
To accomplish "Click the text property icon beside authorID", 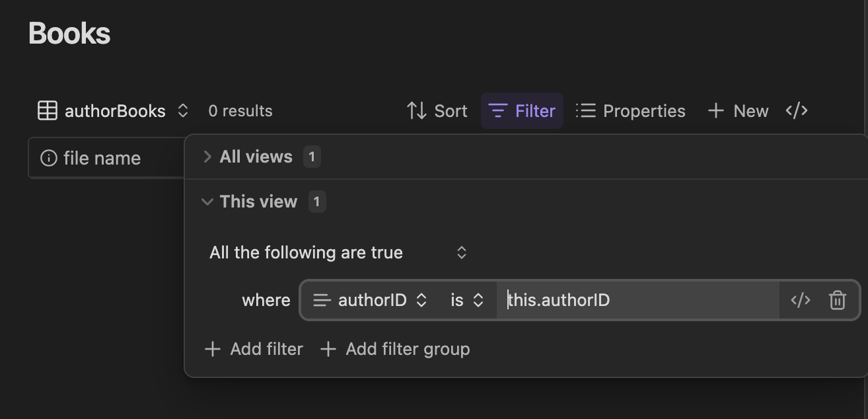I will point(322,300).
